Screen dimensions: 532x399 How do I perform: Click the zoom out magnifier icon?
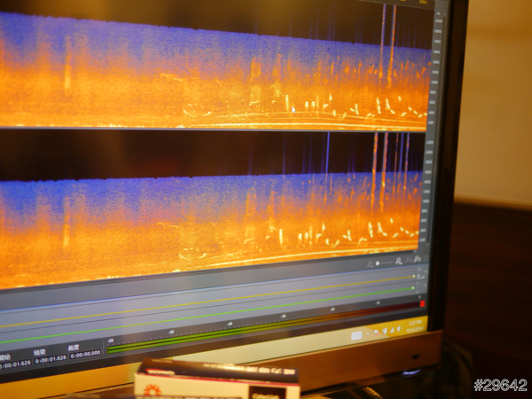pyautogui.click(x=370, y=263)
